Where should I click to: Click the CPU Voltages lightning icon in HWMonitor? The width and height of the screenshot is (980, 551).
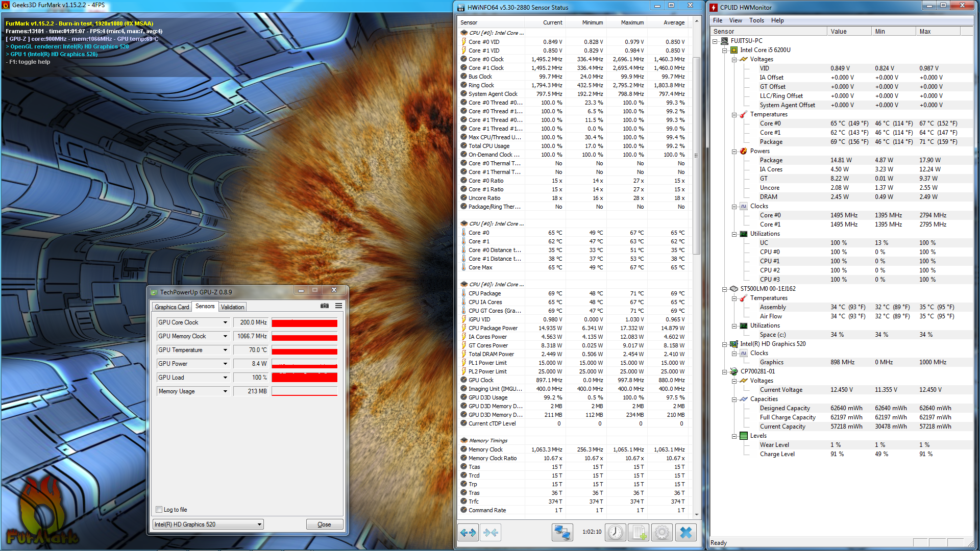pos(744,59)
